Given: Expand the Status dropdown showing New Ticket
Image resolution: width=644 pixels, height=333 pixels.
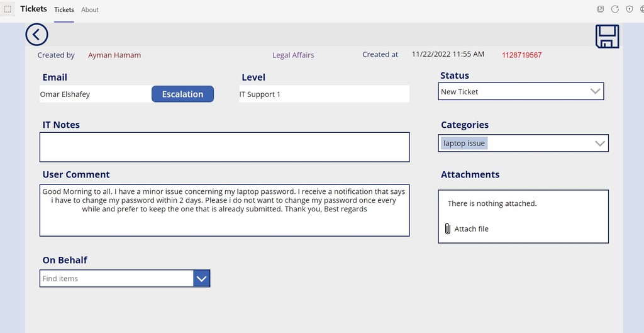Looking at the screenshot, I should (521, 91).
